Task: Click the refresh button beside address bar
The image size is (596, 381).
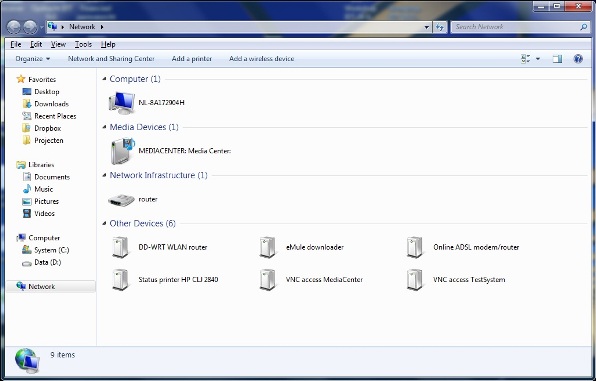Action: pos(440,27)
